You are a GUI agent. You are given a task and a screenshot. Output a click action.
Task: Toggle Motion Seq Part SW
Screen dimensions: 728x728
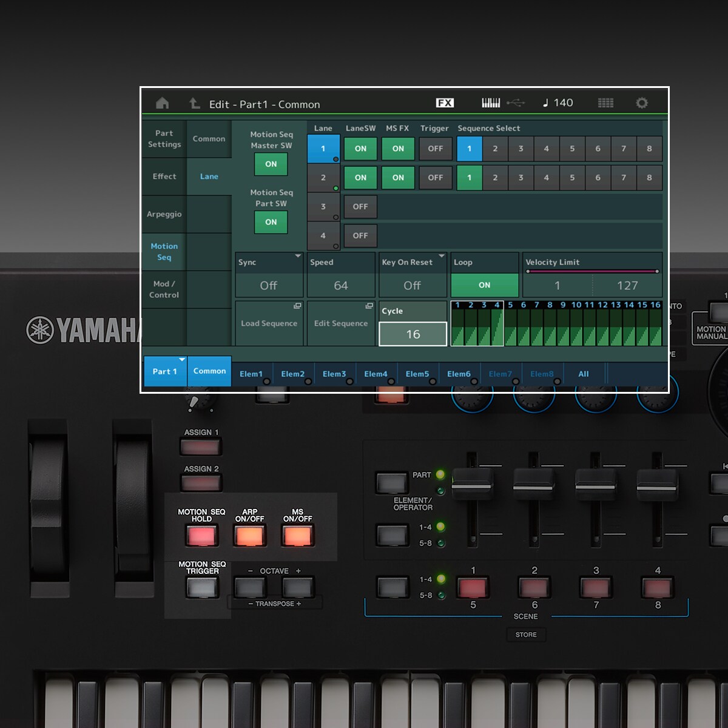[271, 222]
